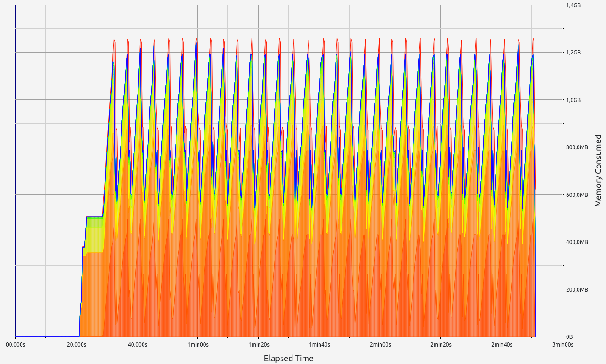Pick the 1min40s elapsed time label
This screenshot has width=606, height=364.
pos(320,345)
